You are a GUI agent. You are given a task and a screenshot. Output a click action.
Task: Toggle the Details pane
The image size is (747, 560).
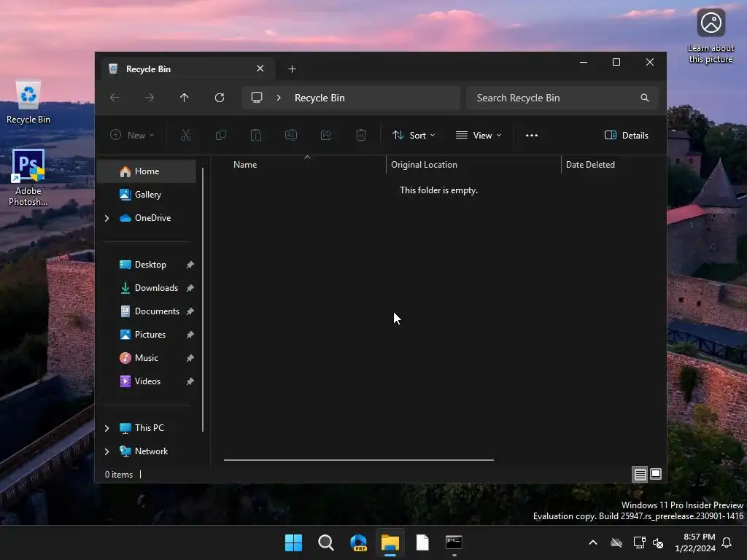[627, 135]
